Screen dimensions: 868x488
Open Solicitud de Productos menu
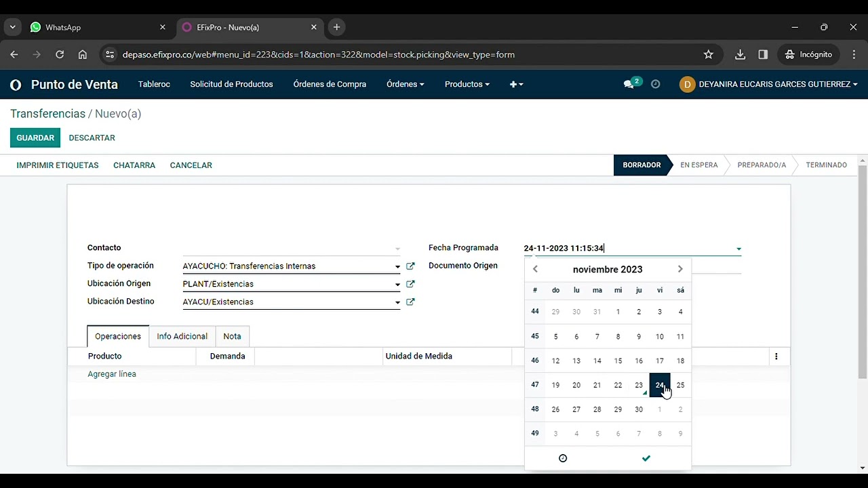pos(231,85)
